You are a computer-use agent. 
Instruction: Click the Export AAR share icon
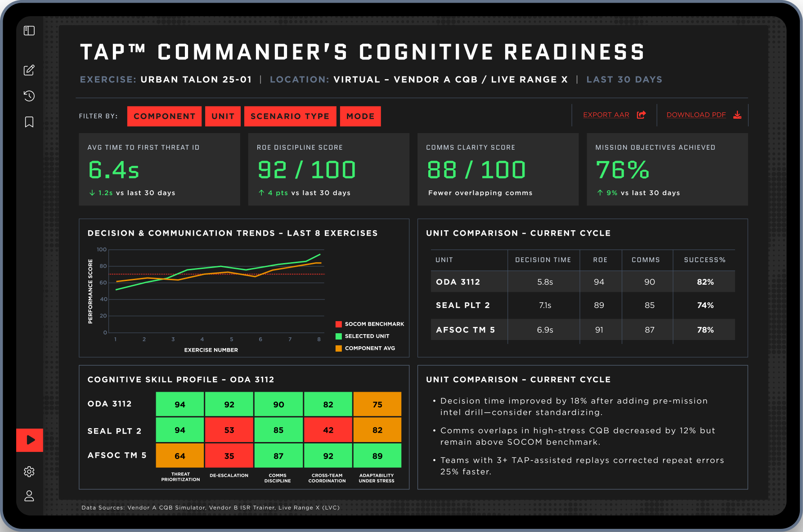point(642,115)
